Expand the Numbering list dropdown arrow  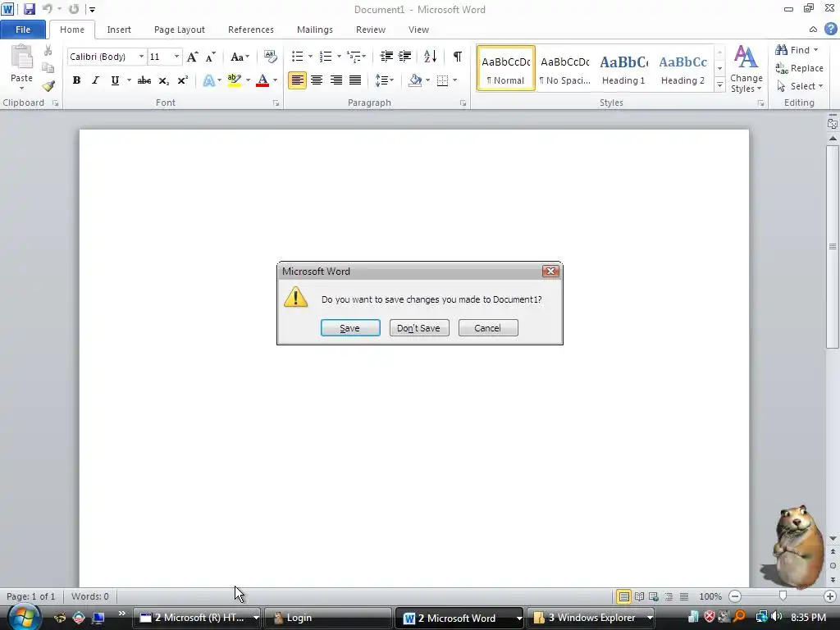coord(339,57)
